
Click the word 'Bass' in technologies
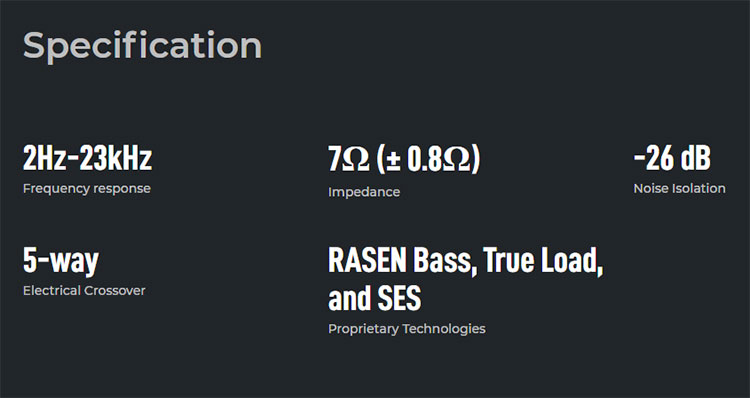point(445,260)
